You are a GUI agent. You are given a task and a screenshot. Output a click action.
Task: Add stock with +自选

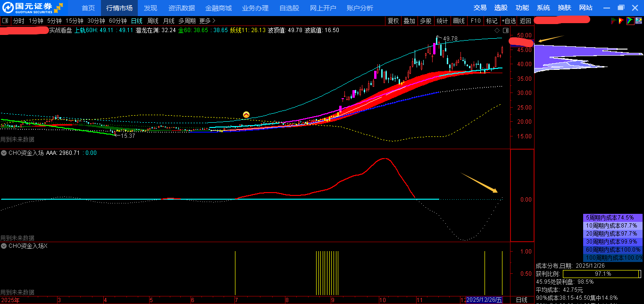pyautogui.click(x=509, y=21)
